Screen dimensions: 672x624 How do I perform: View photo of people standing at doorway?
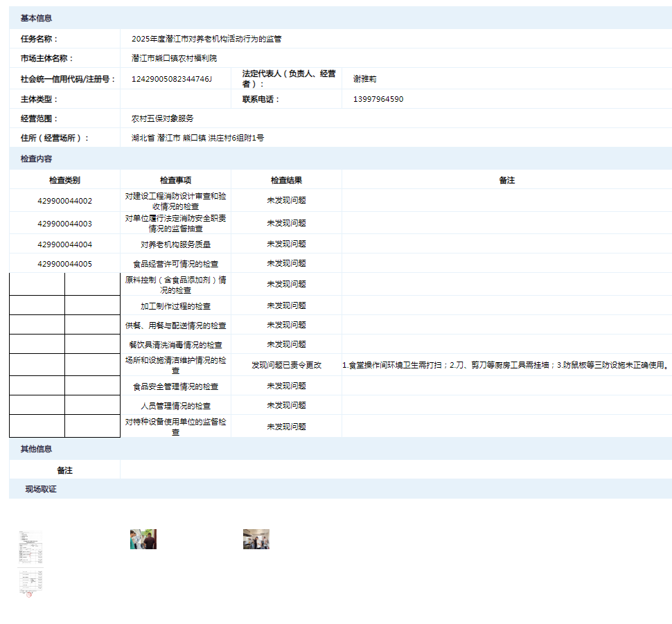click(x=143, y=540)
